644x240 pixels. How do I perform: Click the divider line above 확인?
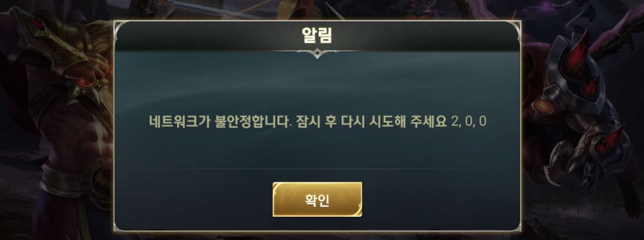[x=317, y=169]
